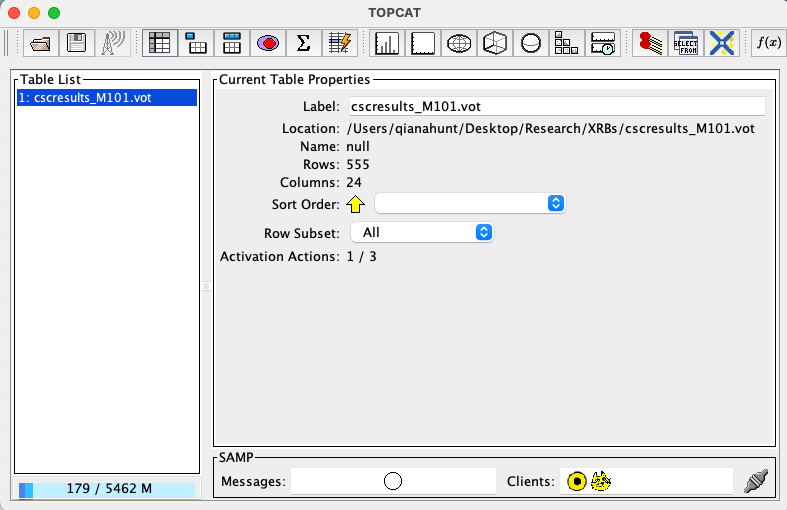The image size is (787, 510).
Task: Open the column metadata window icon
Action: tap(232, 44)
